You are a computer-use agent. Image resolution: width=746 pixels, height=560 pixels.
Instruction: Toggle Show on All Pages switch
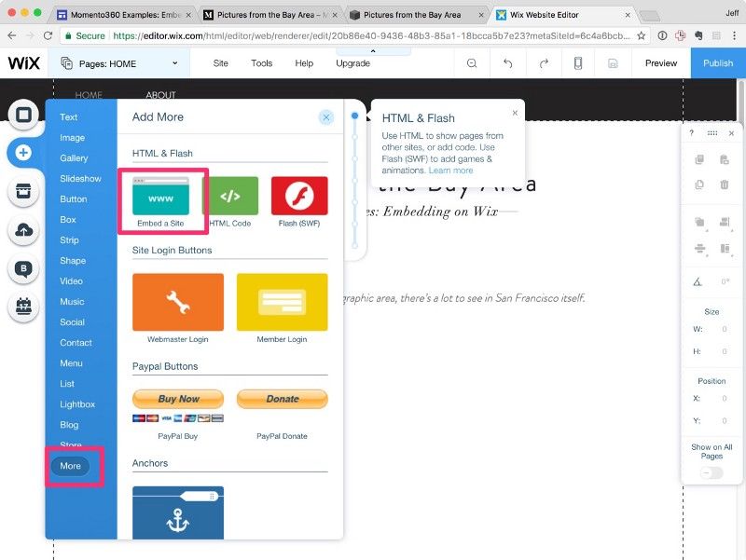(x=711, y=472)
